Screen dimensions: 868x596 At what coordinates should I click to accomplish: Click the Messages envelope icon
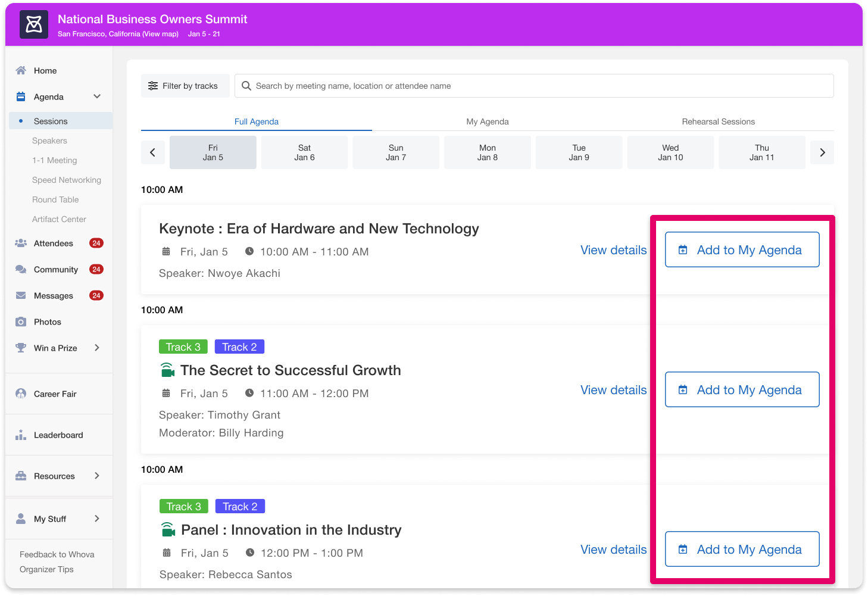pyautogui.click(x=21, y=295)
